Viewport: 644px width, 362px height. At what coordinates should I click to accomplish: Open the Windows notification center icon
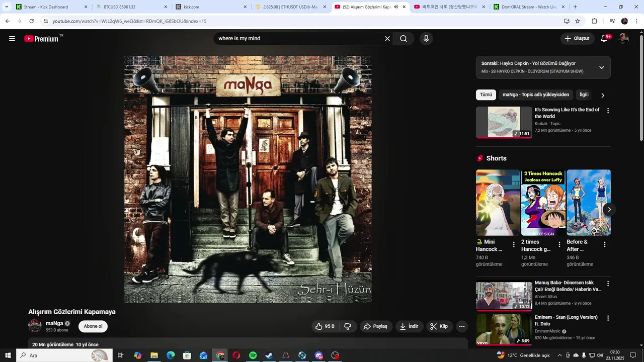coord(633,355)
